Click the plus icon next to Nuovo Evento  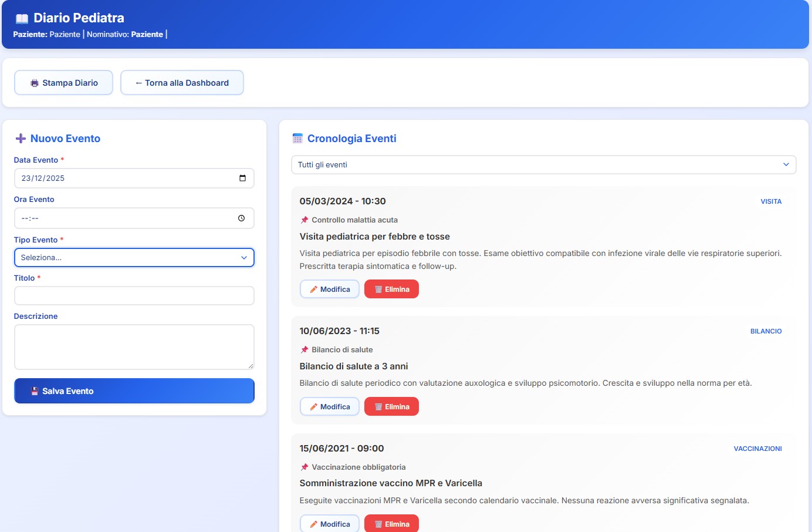tap(21, 139)
